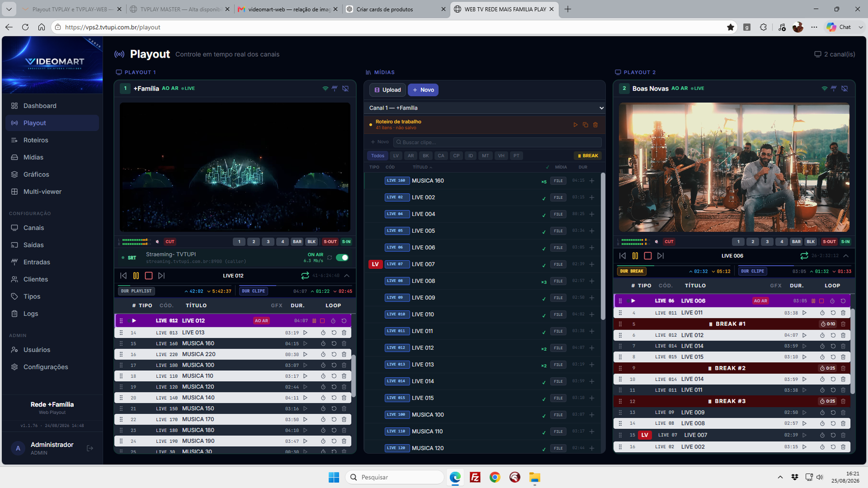Activate BLK in Playout 1

pyautogui.click(x=311, y=242)
